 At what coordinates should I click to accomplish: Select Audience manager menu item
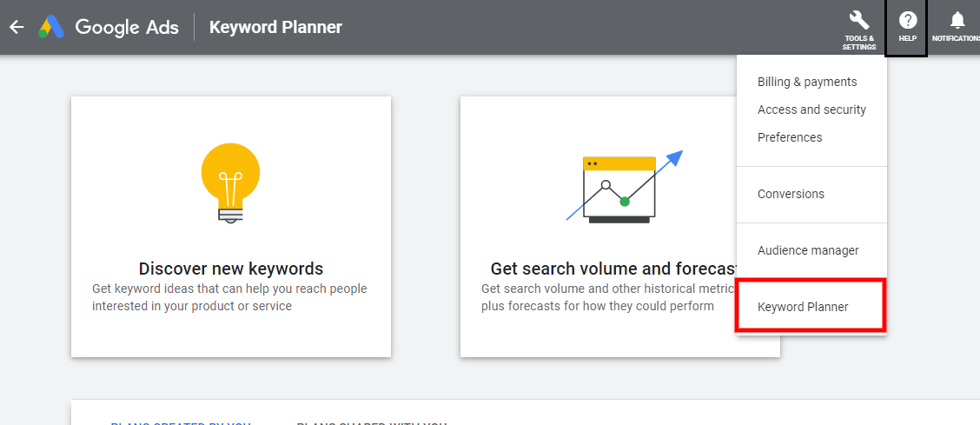click(807, 250)
